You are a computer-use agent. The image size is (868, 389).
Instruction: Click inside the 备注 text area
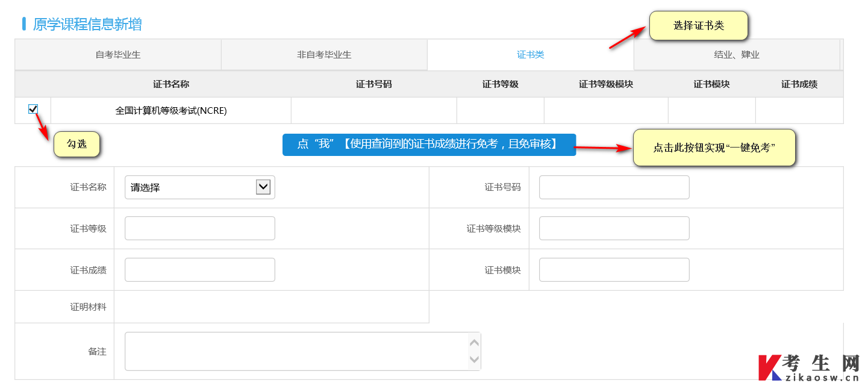click(x=296, y=351)
